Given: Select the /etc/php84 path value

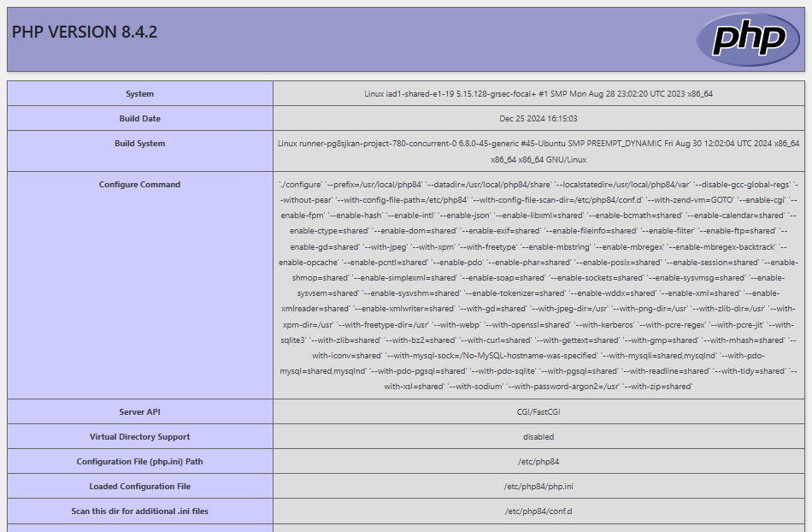Looking at the screenshot, I should [538, 462].
